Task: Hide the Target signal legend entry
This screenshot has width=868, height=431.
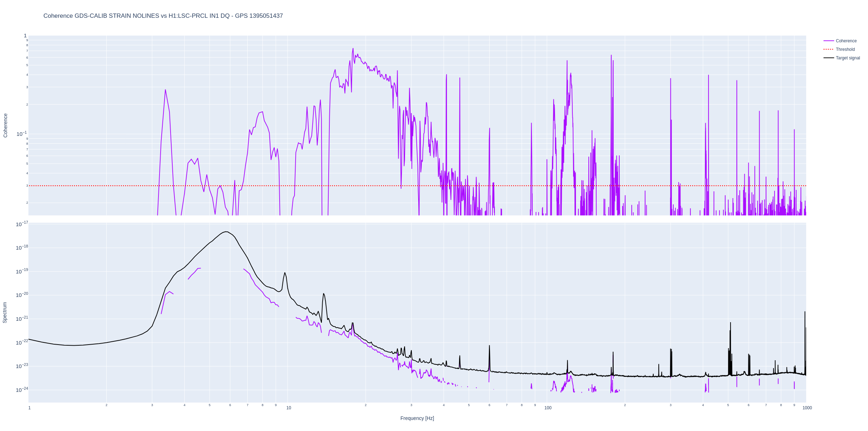Action: pyautogui.click(x=847, y=58)
